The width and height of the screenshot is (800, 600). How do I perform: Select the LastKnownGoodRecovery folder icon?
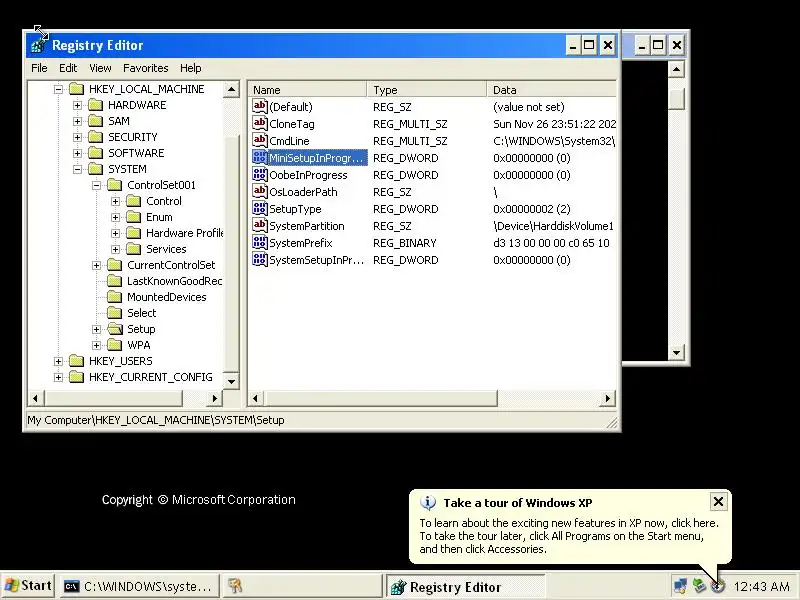[115, 281]
